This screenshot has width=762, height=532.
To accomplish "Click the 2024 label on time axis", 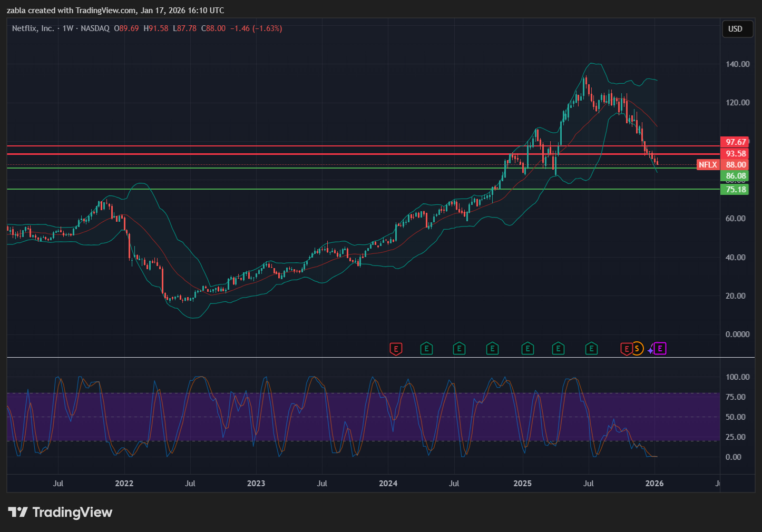I will [388, 484].
